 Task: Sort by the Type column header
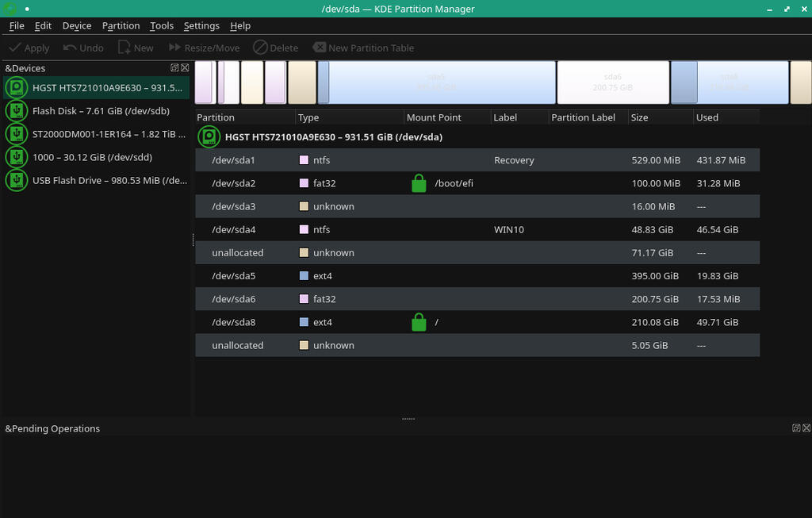click(x=350, y=117)
